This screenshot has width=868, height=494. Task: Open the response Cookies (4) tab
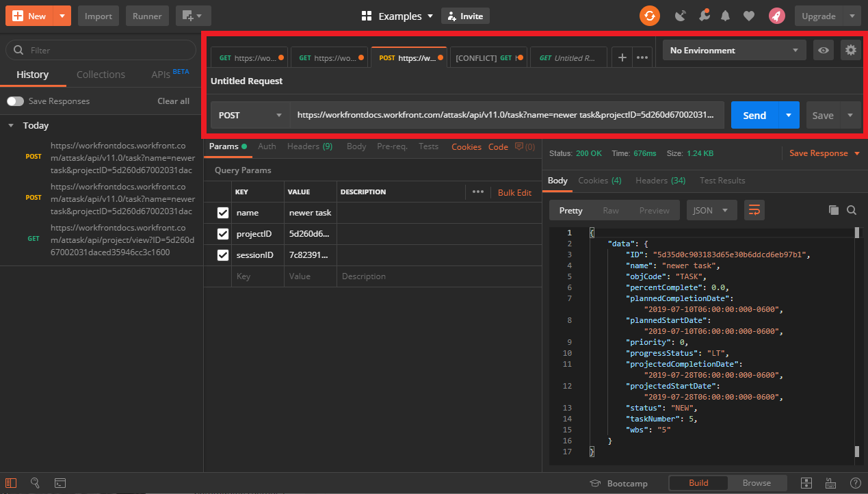[x=599, y=181]
